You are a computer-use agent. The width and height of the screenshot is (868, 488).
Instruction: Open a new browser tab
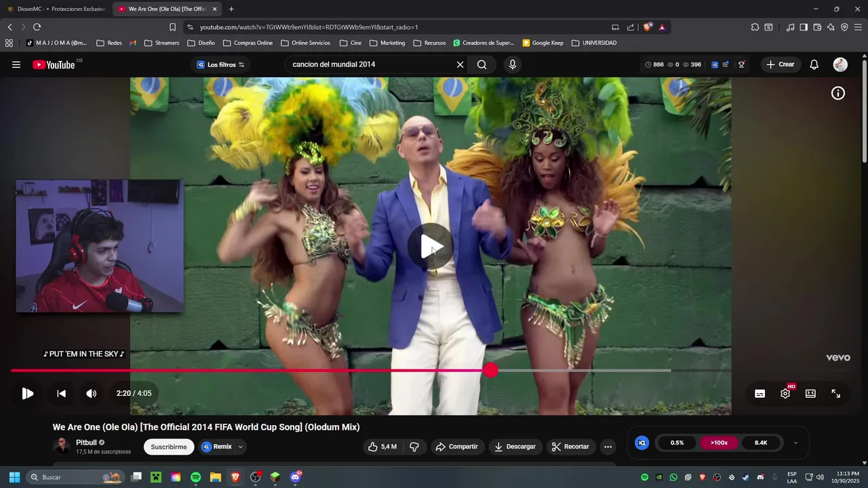pyautogui.click(x=231, y=9)
